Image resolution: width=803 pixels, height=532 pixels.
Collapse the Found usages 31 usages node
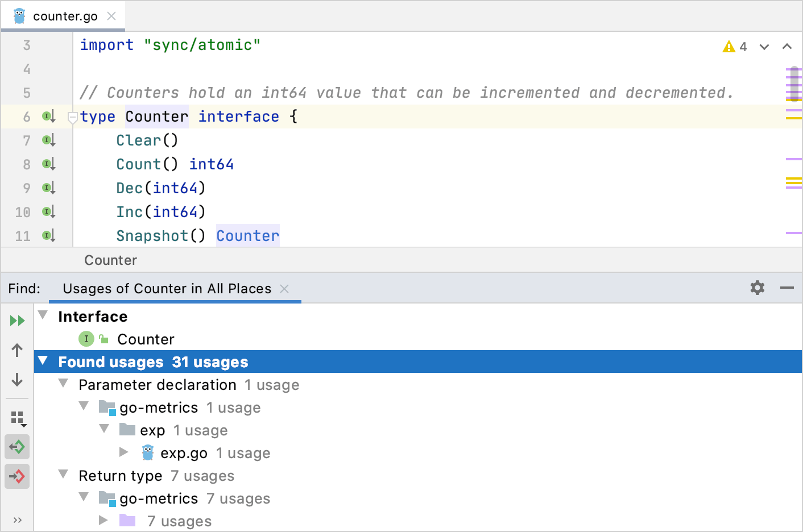tap(43, 361)
